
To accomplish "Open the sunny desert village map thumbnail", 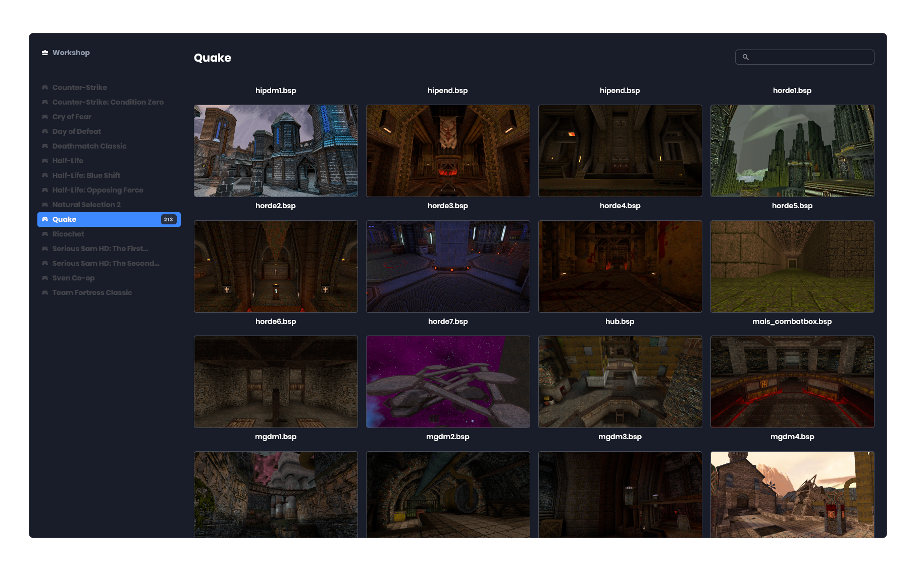I will [792, 495].
